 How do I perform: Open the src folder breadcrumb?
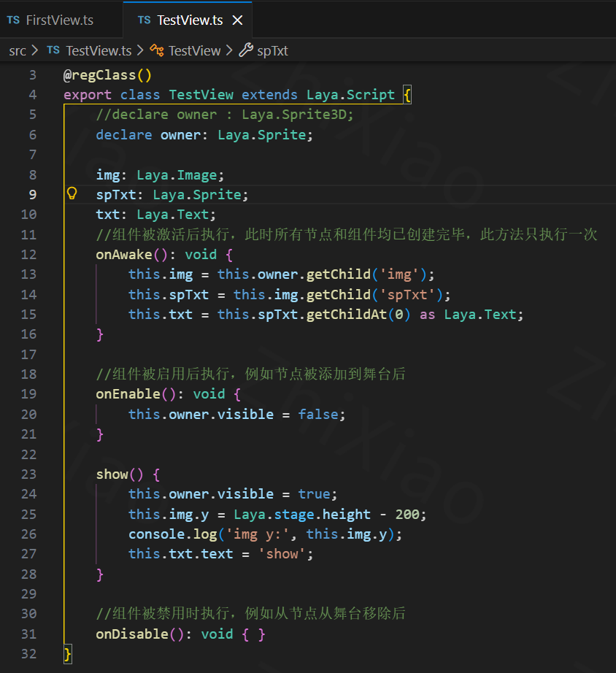click(18, 50)
